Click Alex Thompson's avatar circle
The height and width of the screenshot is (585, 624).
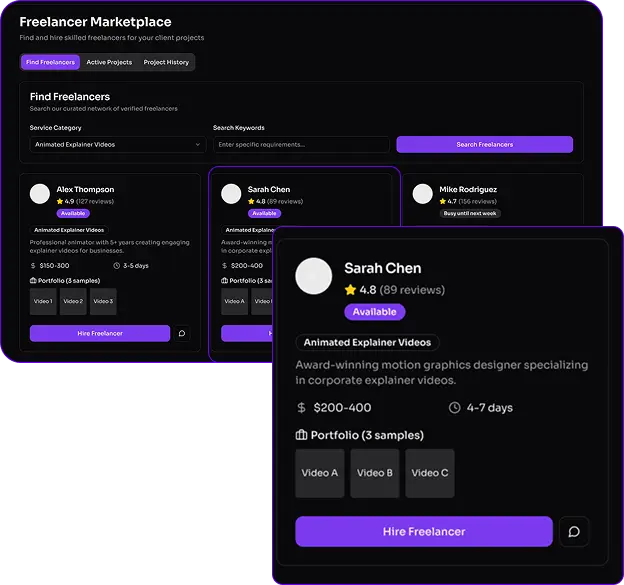pos(40,194)
